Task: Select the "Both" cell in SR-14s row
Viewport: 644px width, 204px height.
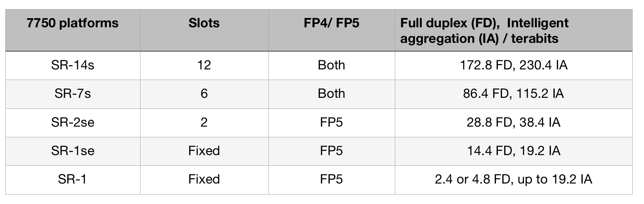Action: [331, 65]
